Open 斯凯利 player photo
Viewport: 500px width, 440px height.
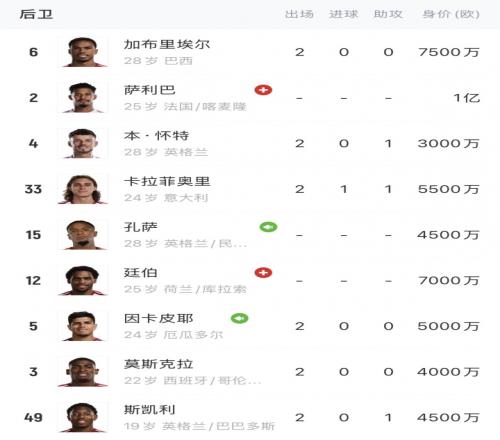pyautogui.click(x=83, y=417)
